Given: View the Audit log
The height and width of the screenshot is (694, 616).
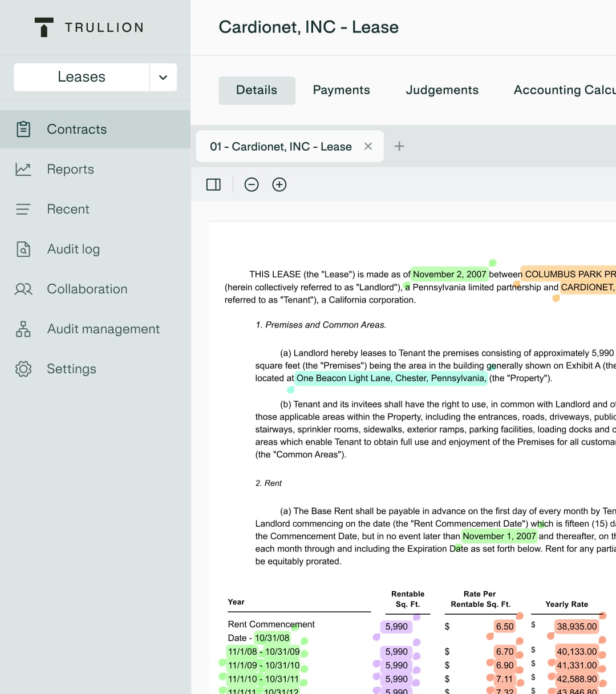Looking at the screenshot, I should click(x=74, y=249).
